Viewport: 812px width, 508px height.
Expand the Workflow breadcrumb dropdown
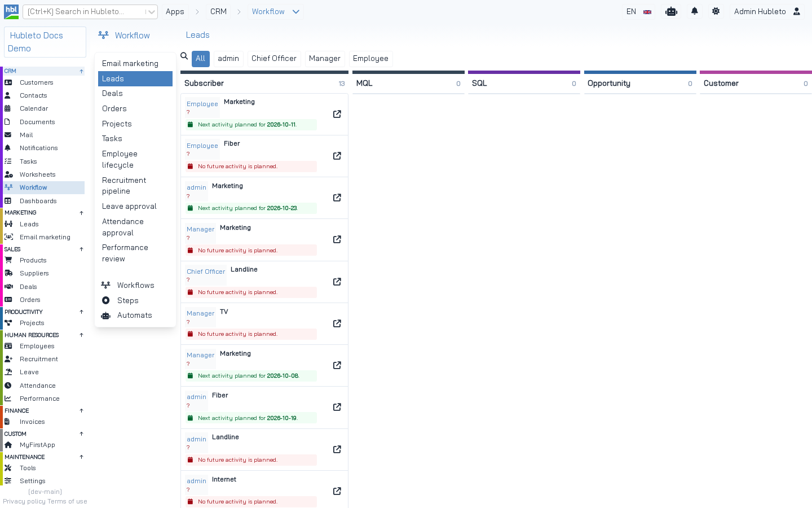(296, 12)
